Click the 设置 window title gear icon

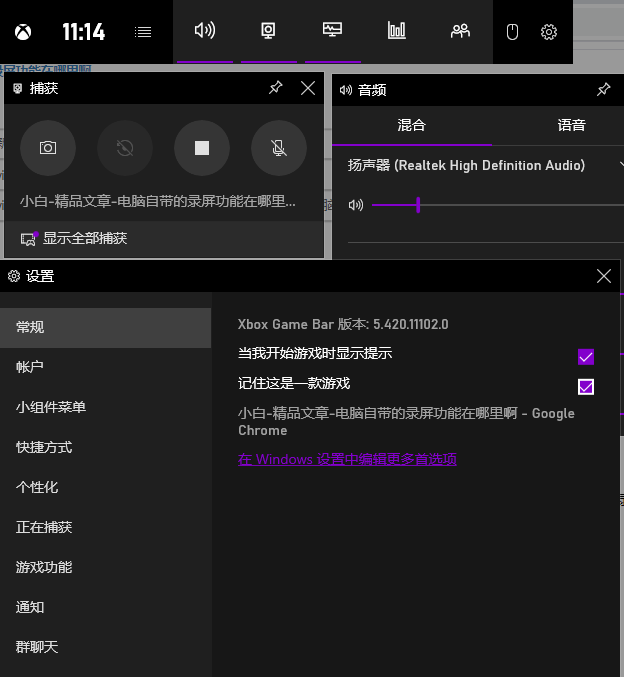point(14,276)
